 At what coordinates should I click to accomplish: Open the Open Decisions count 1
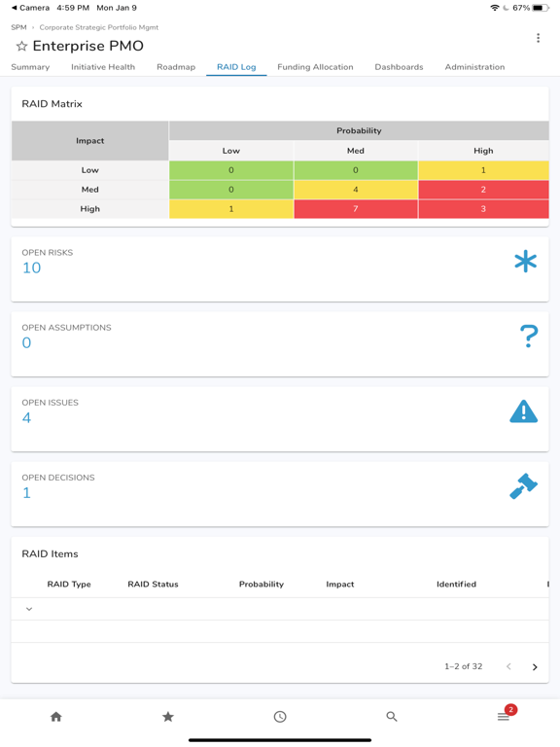[26, 492]
